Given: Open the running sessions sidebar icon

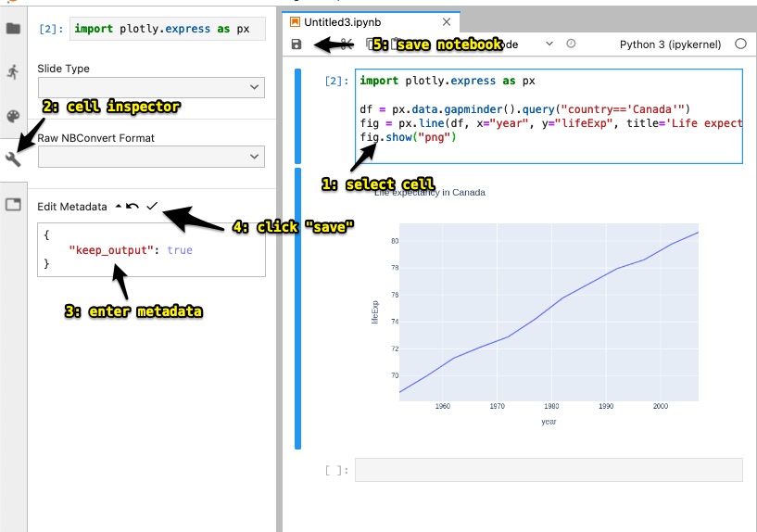Looking at the screenshot, I should (x=13, y=72).
